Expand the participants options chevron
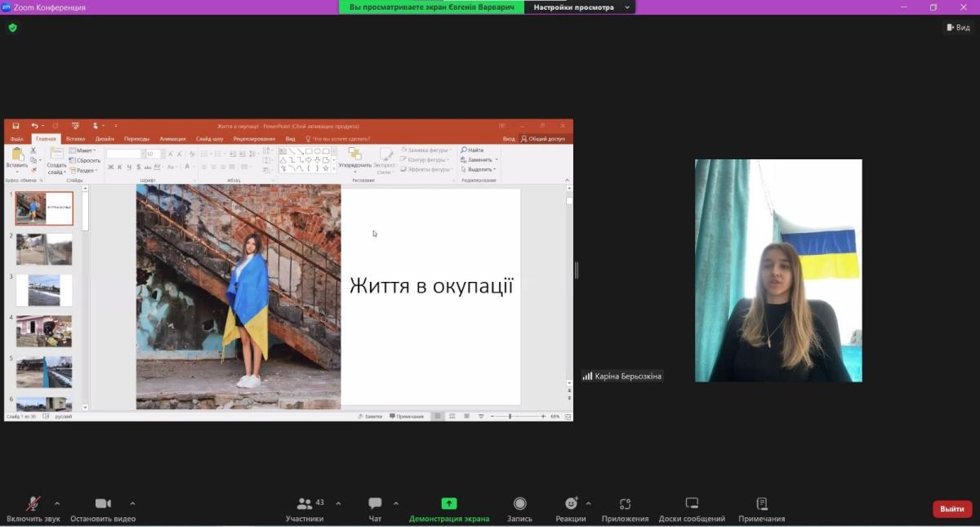 338,503
